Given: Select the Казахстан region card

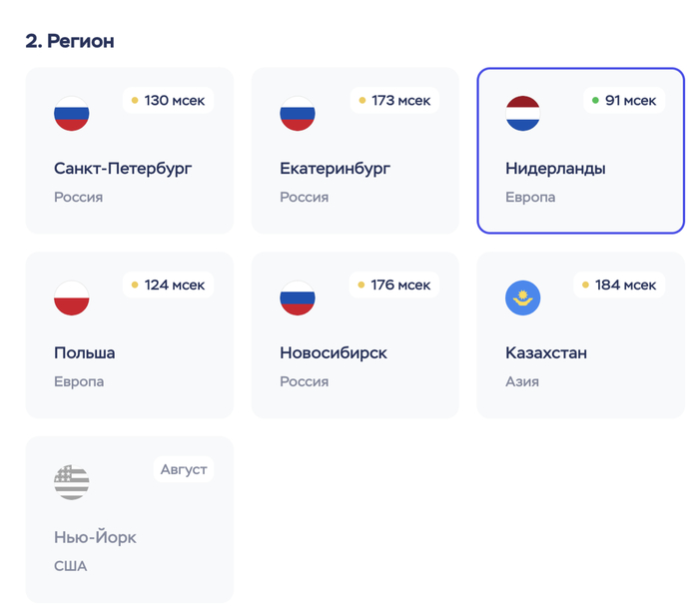Looking at the screenshot, I should pyautogui.click(x=580, y=354).
